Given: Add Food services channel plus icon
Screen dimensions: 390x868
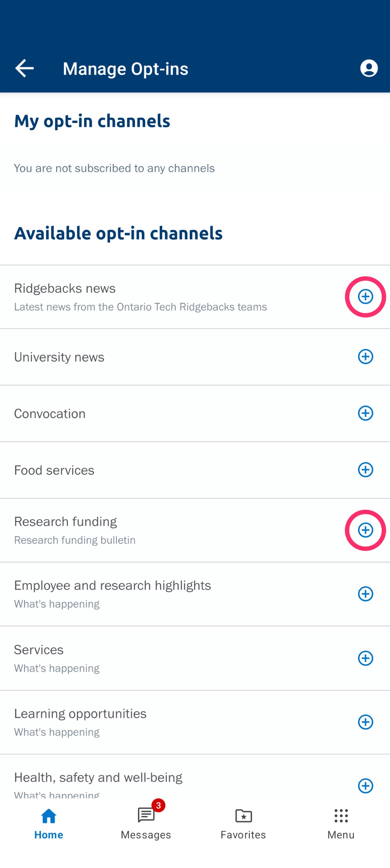Looking at the screenshot, I should pos(365,470).
